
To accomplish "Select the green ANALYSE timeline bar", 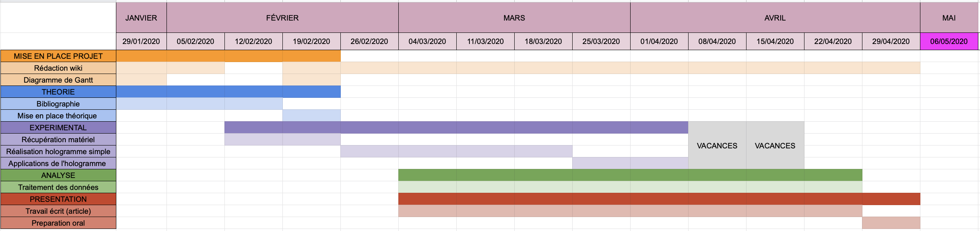I will [630, 175].
